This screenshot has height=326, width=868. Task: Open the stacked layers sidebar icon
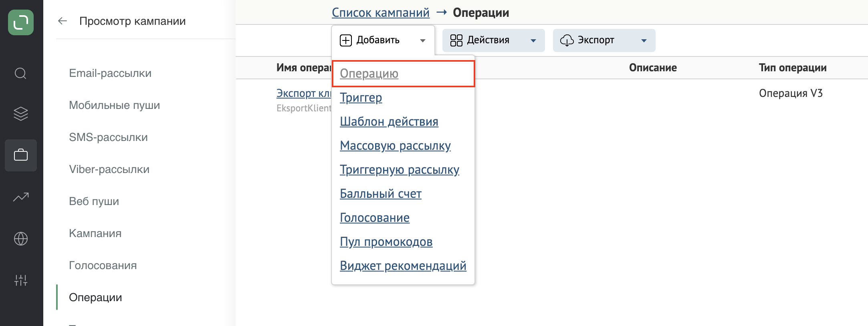21,114
